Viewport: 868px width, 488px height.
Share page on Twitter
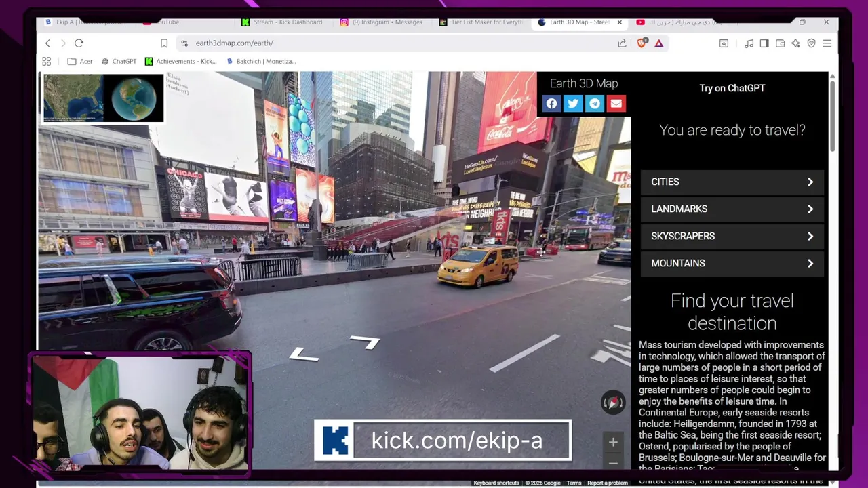(573, 104)
